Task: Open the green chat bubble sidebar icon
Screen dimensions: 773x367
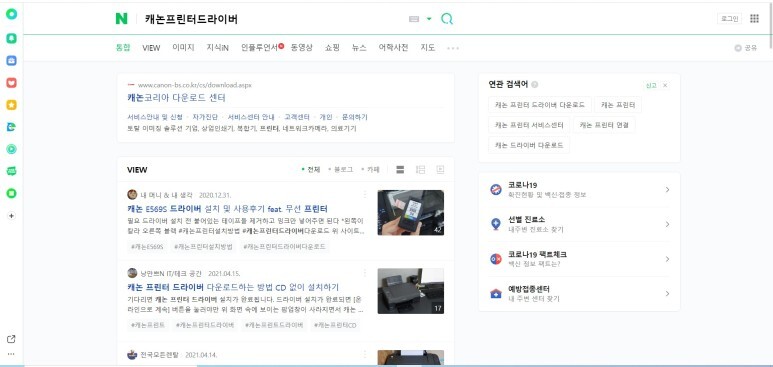Action: [x=11, y=171]
